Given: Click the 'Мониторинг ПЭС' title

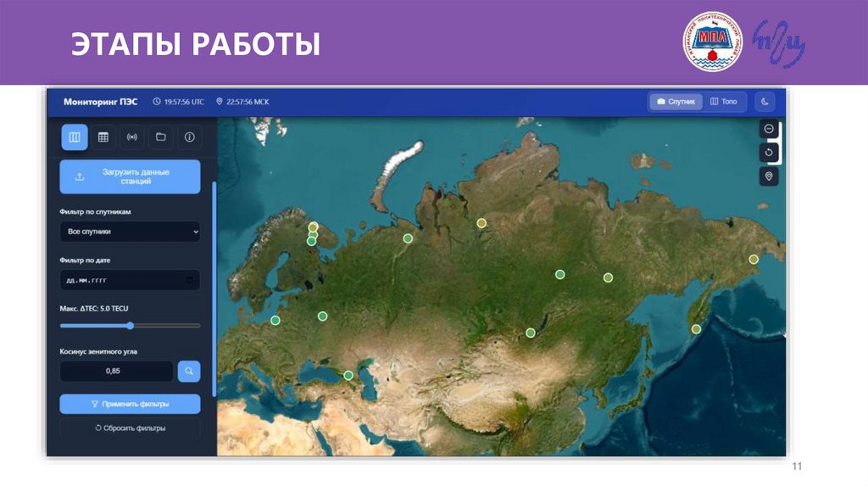Looking at the screenshot, I should click(100, 102).
